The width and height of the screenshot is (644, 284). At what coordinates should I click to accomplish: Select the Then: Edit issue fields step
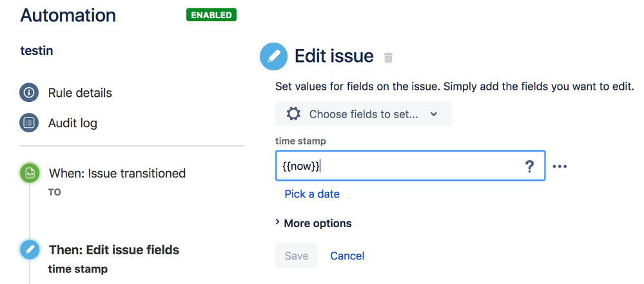[x=114, y=250]
